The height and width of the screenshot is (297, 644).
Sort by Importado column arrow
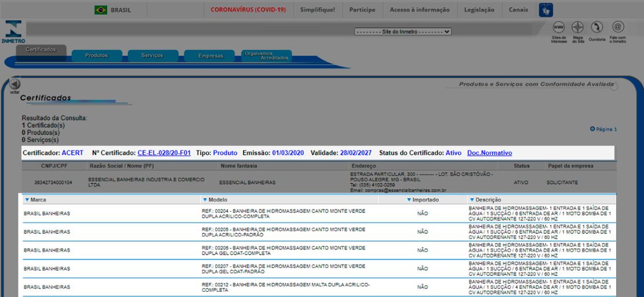click(x=409, y=200)
